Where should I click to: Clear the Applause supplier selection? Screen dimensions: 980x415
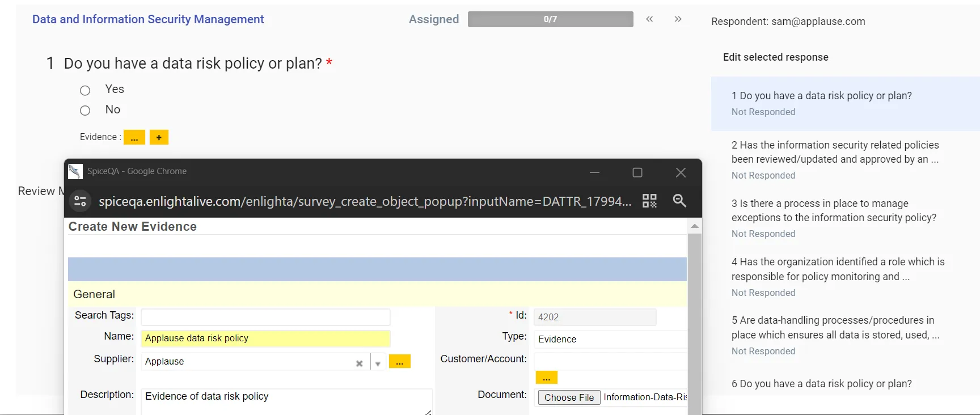(359, 363)
